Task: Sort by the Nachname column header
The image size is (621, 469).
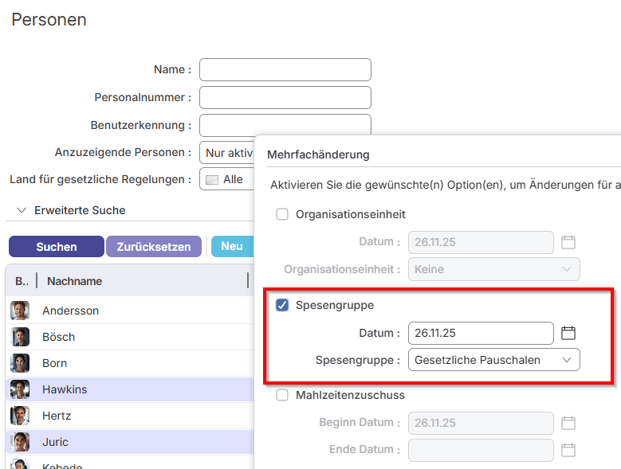Action: point(75,281)
